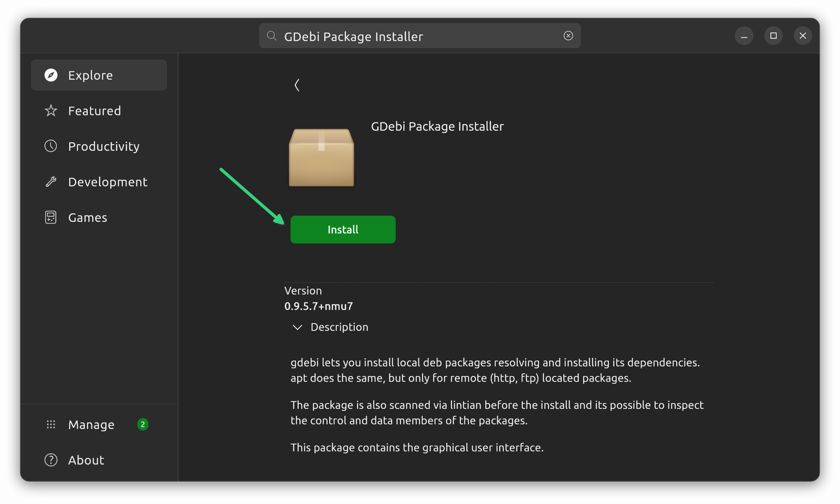The image size is (840, 504).
Task: Switch to the Featured section
Action: pos(94,111)
